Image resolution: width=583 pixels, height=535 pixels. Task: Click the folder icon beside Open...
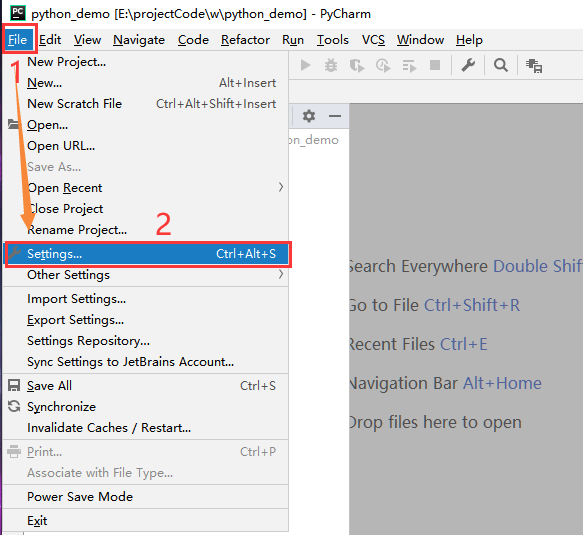(x=14, y=124)
